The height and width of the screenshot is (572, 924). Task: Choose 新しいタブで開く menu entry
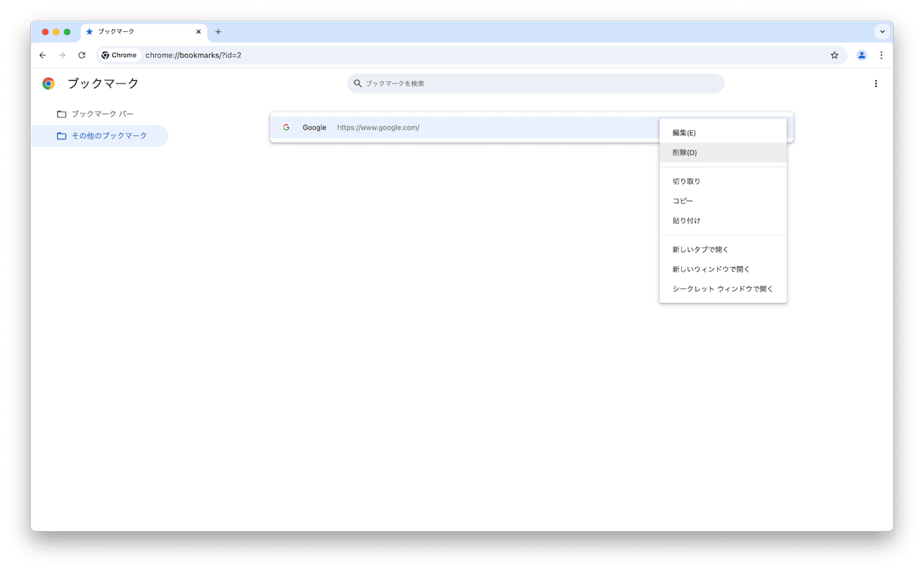coord(723,250)
